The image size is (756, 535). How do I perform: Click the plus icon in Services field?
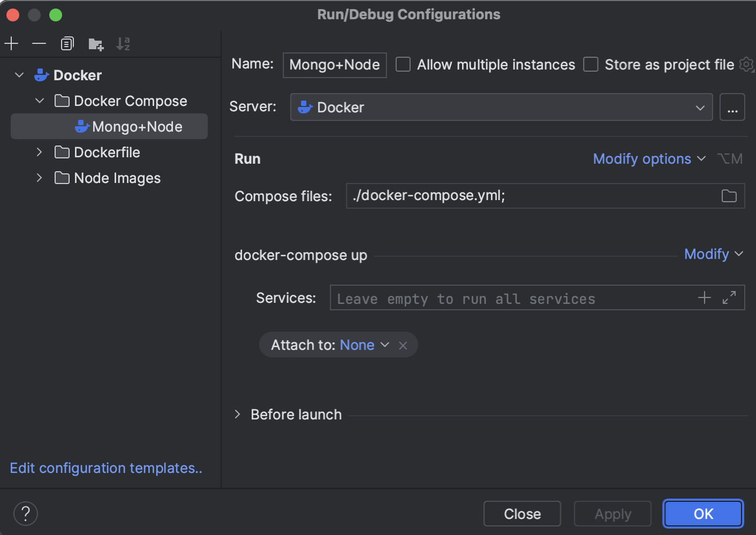coord(705,298)
